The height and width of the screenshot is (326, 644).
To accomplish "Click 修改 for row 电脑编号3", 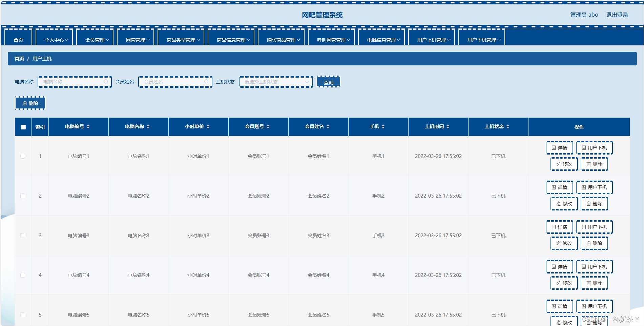I will (x=564, y=243).
